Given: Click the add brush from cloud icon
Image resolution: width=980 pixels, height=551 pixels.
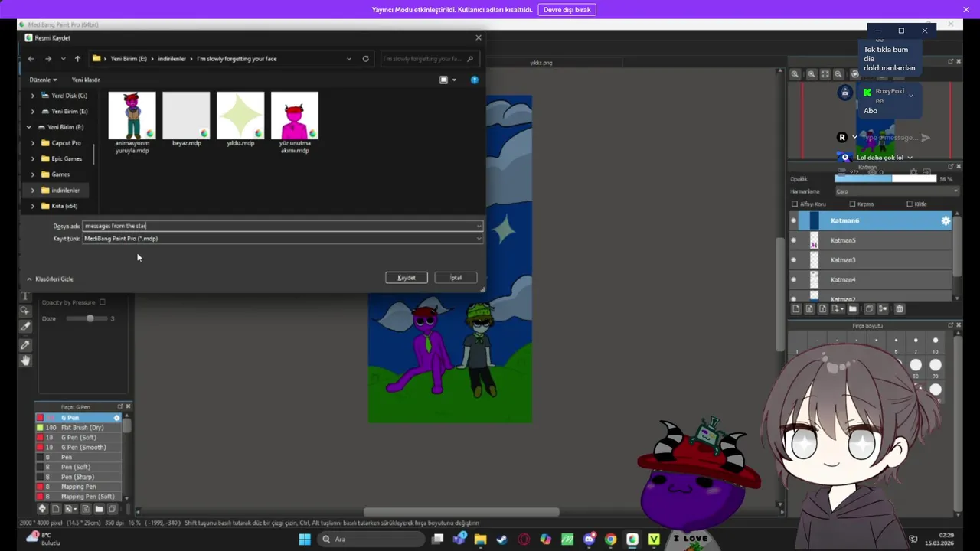Looking at the screenshot, I should pyautogui.click(x=42, y=509).
